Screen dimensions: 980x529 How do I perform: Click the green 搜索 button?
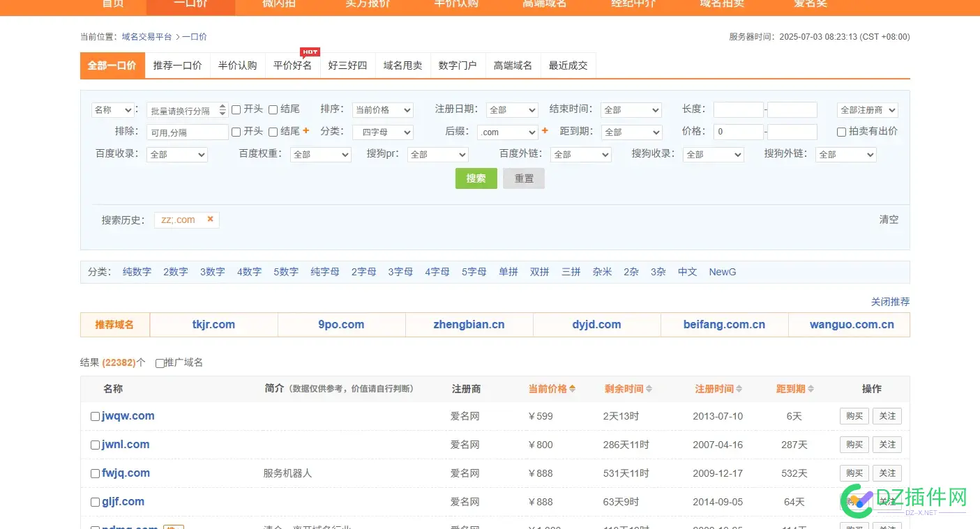(x=476, y=178)
